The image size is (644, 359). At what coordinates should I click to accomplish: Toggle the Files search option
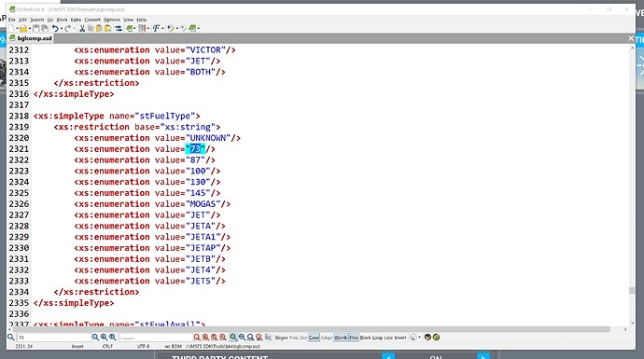[354, 338]
